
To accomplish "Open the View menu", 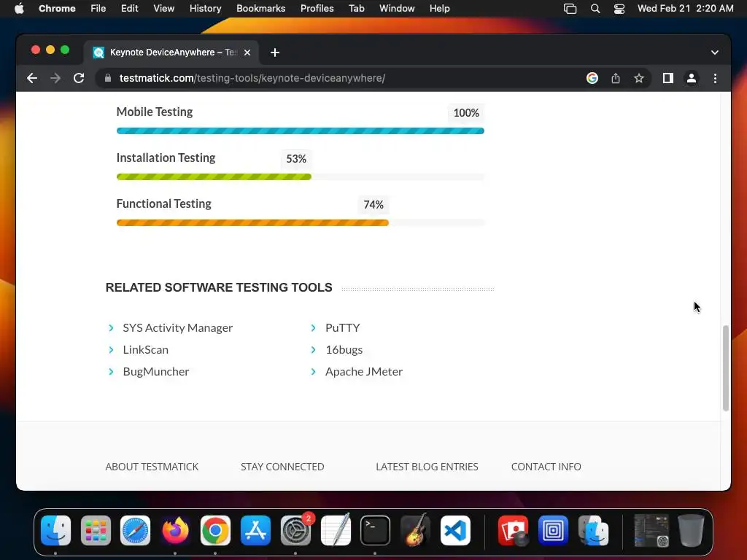I will click(164, 8).
